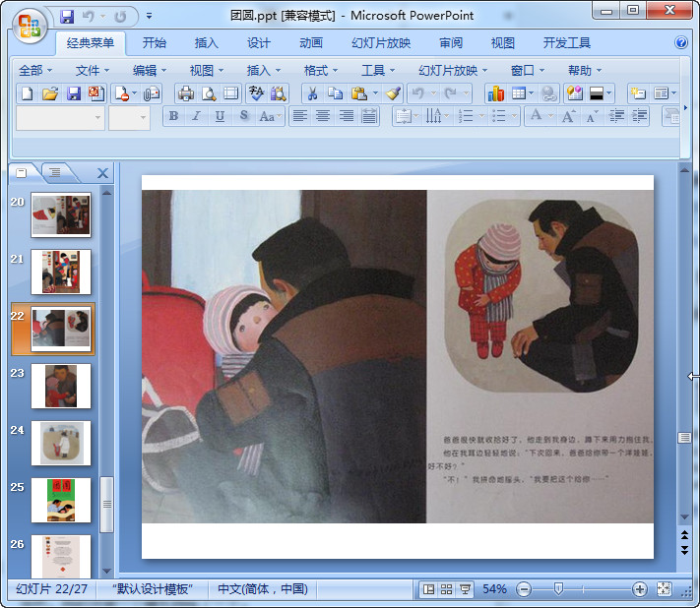
Task: Click the zoom in plus button
Action: click(x=639, y=589)
